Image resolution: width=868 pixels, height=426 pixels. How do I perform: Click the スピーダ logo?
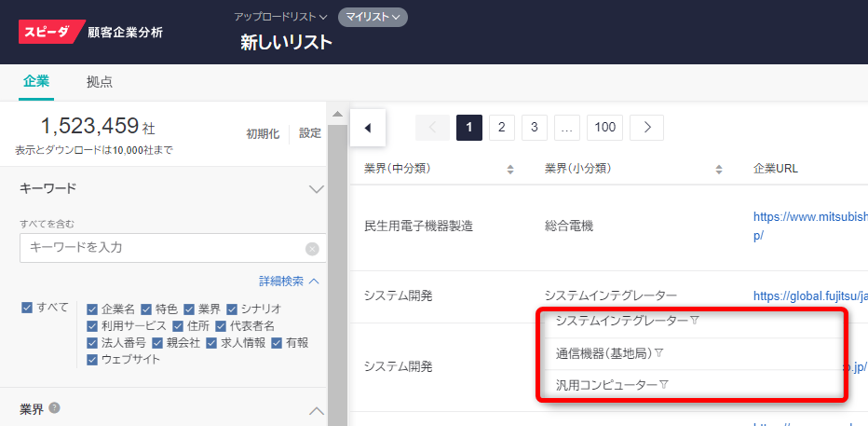[x=52, y=32]
